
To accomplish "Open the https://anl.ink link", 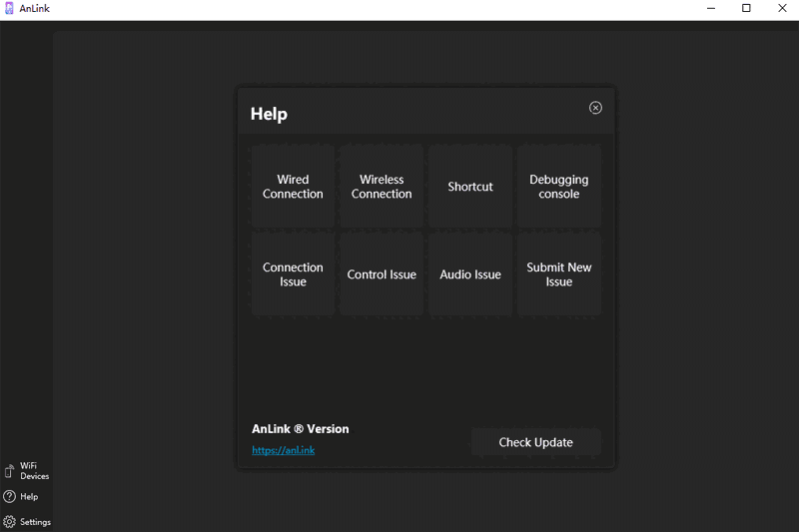I will tap(284, 450).
